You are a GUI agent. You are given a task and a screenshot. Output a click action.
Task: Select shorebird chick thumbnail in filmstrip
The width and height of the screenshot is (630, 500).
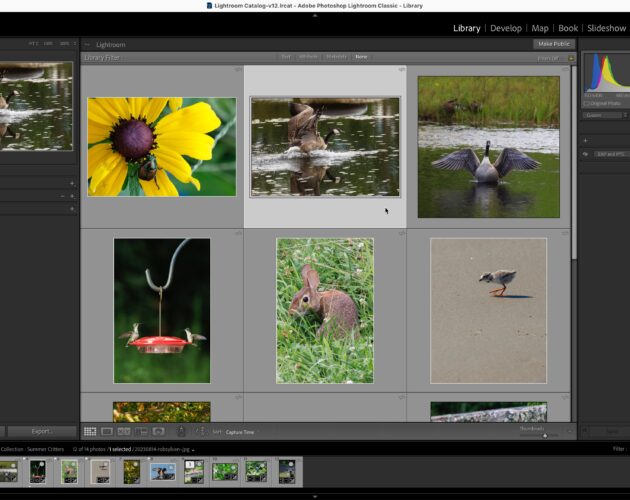coord(100,472)
